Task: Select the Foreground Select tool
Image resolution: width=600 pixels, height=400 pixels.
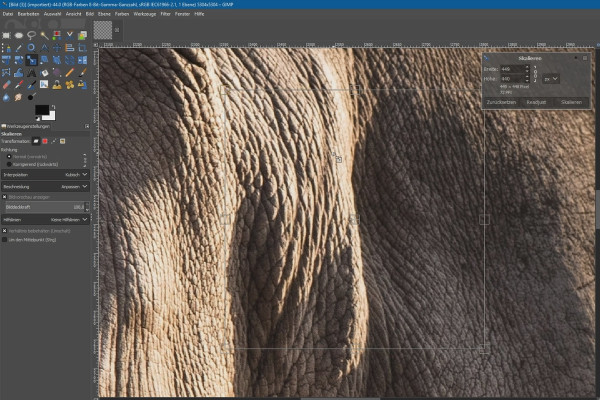Action: (82, 36)
